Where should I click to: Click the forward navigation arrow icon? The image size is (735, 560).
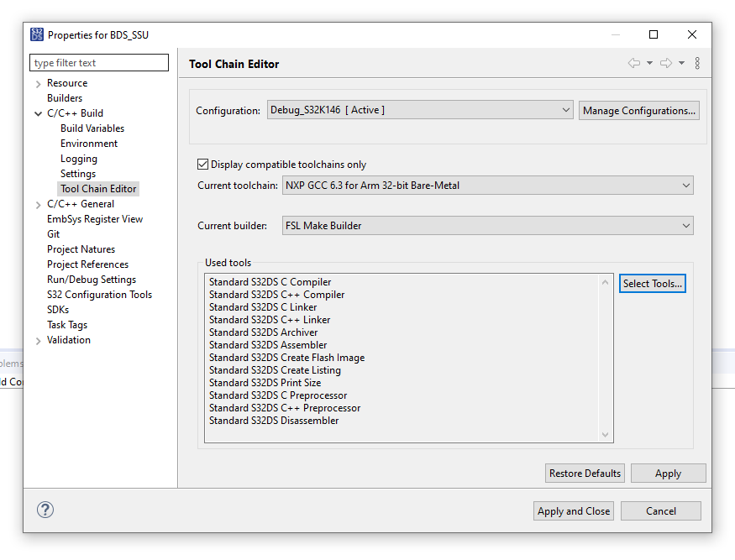tap(665, 64)
